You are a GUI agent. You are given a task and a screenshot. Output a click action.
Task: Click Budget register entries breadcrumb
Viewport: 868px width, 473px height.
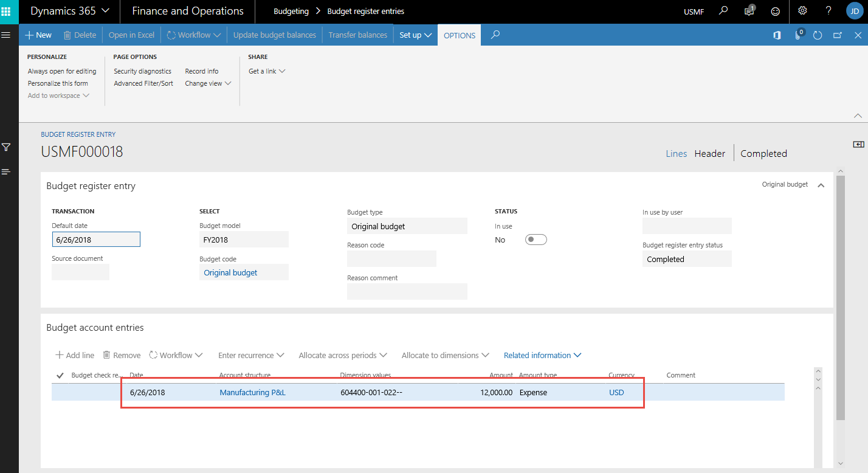coord(365,11)
